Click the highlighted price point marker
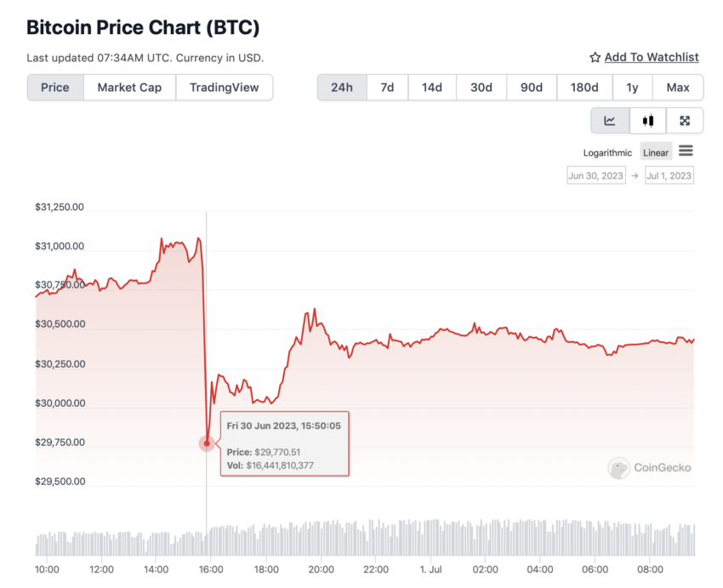This screenshot has height=588, width=723. pos(207,443)
